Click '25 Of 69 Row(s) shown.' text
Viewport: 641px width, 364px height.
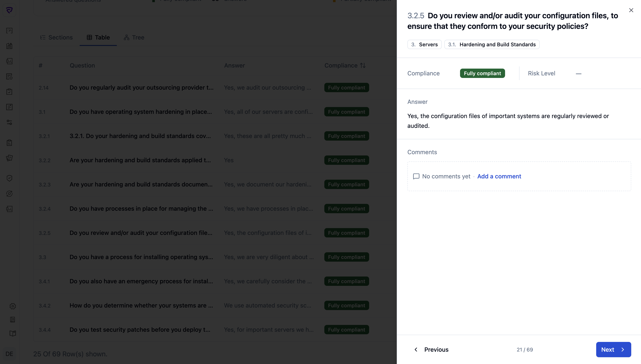click(70, 354)
